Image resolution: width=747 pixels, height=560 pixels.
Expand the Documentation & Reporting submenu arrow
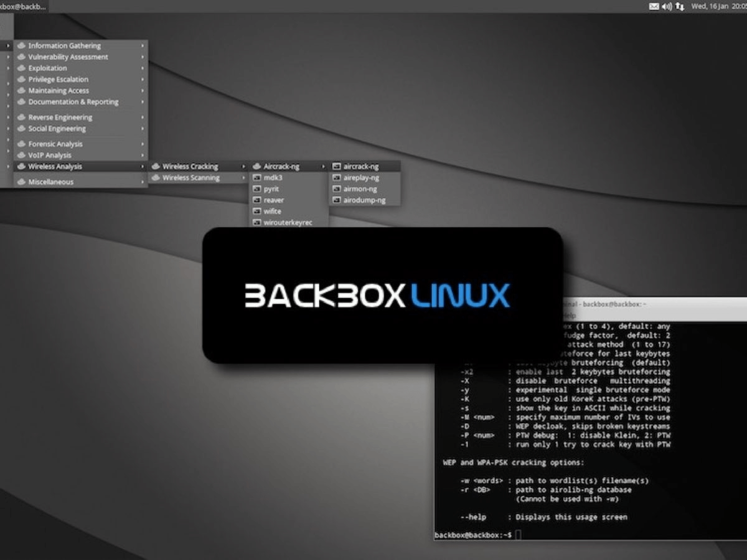tap(142, 101)
